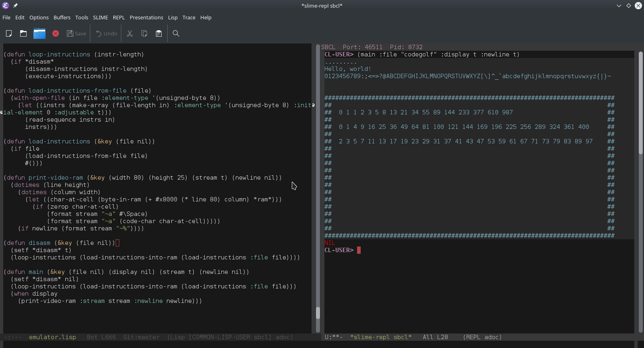Click the SBCL Port: 46511 header line
The height and width of the screenshot is (348, 644).
click(372, 47)
